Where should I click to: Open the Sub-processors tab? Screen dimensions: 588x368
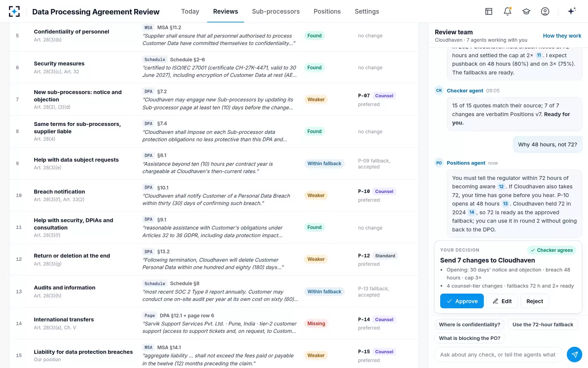pyautogui.click(x=276, y=11)
